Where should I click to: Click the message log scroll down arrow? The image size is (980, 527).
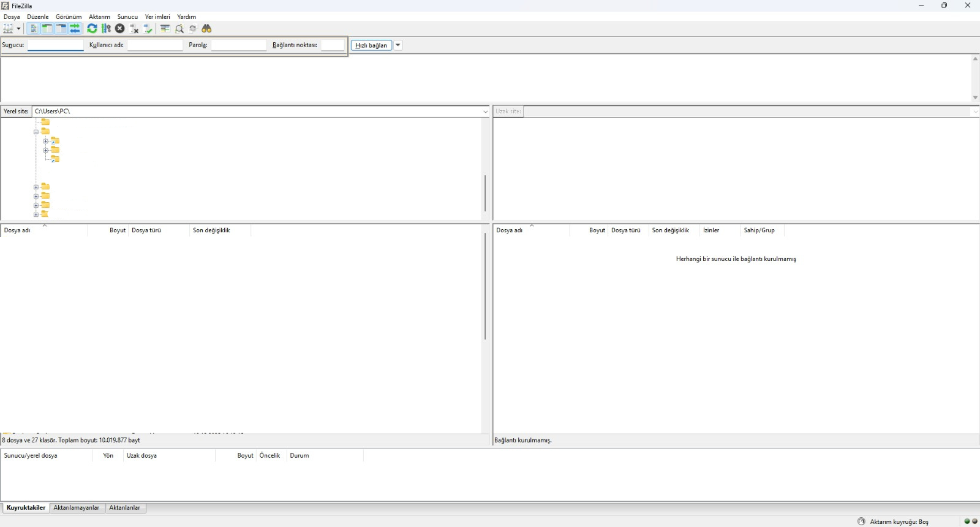tap(975, 97)
